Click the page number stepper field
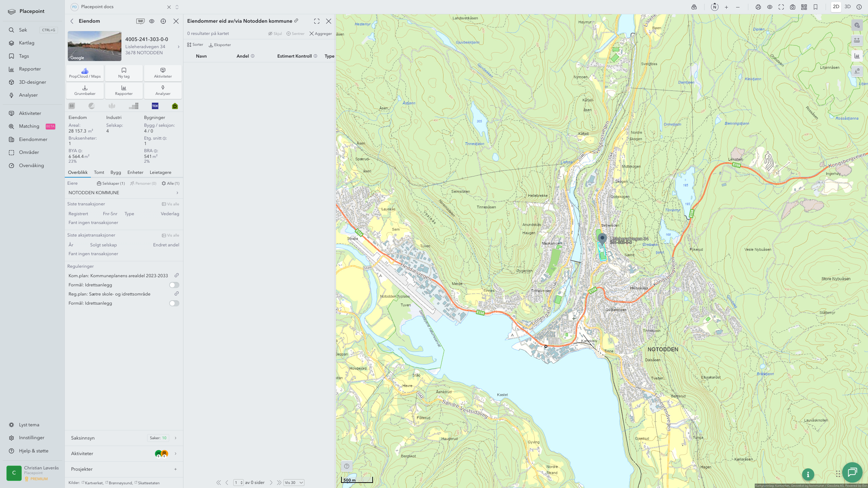Screen dimensions: 868x488 click(238, 483)
